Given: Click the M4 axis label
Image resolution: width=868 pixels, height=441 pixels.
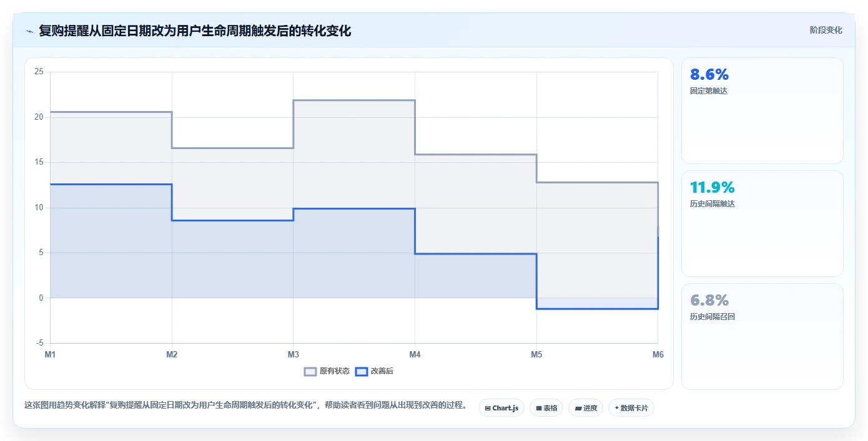Looking at the screenshot, I should click(415, 354).
